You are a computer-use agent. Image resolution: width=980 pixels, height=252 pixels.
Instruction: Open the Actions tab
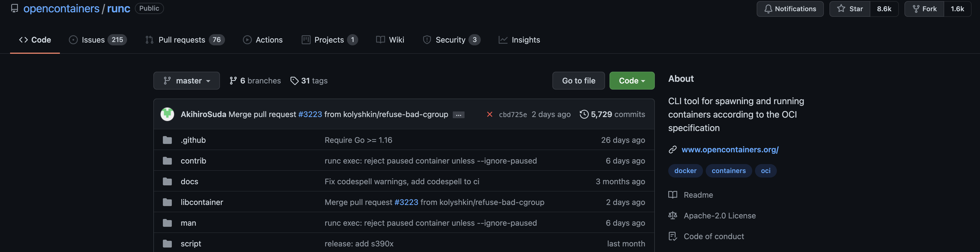pyautogui.click(x=263, y=39)
